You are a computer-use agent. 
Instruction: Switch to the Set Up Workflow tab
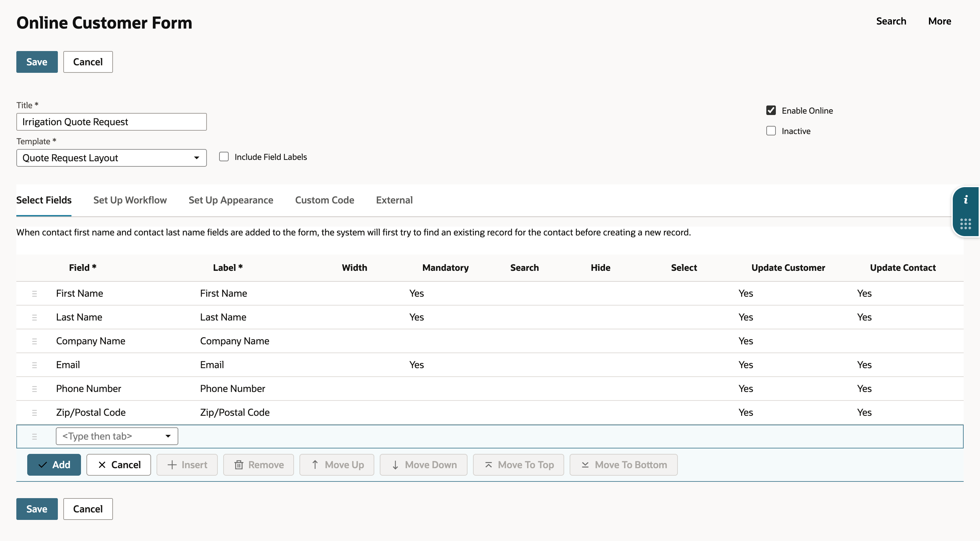130,200
